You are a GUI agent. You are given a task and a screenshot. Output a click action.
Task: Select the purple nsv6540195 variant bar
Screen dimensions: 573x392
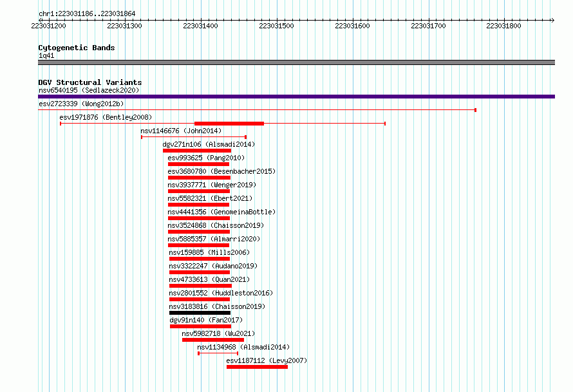click(296, 97)
